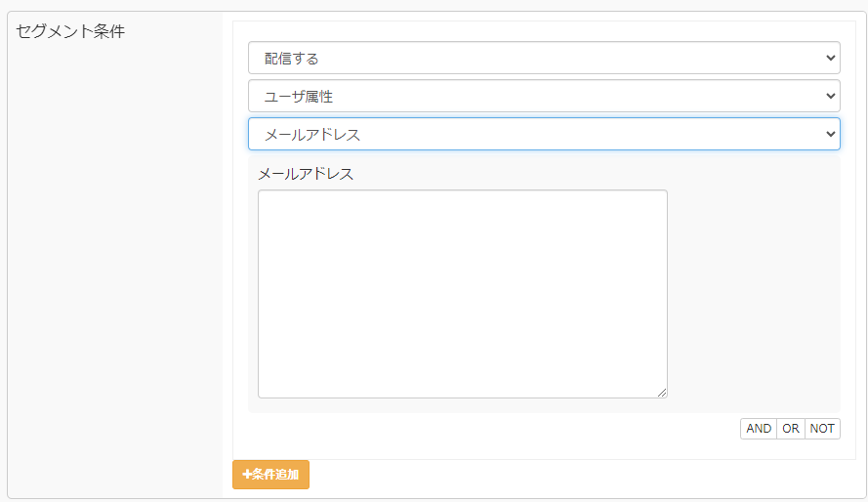Click the ユーザ属性 text in second select
Image resolution: width=868 pixels, height=502 pixels.
tap(300, 97)
